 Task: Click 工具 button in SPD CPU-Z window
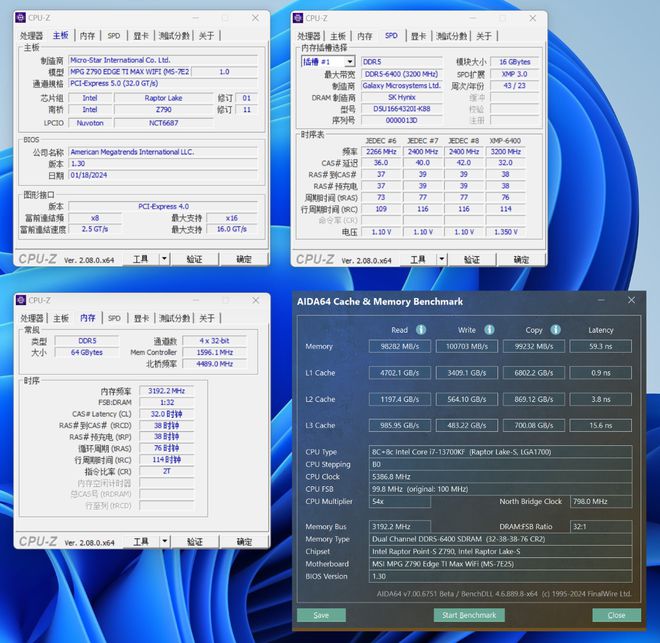(x=418, y=259)
